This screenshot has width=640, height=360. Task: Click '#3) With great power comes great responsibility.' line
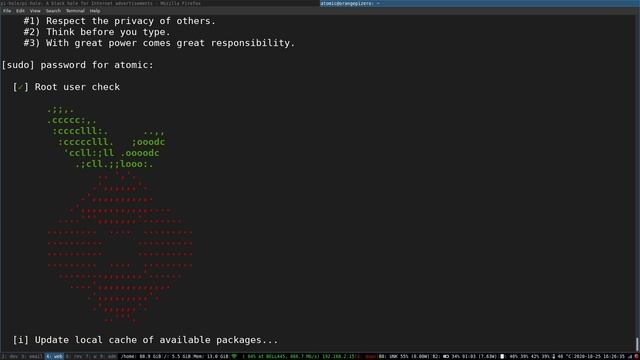(159, 43)
